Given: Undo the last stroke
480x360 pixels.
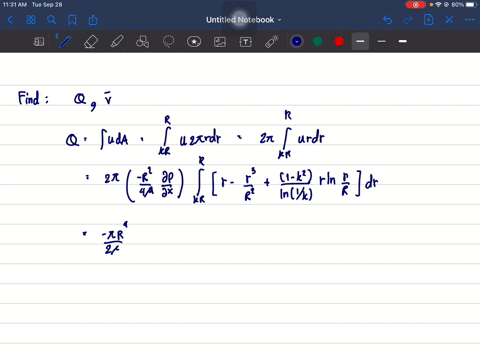Looking at the screenshot, I should [x=387, y=20].
